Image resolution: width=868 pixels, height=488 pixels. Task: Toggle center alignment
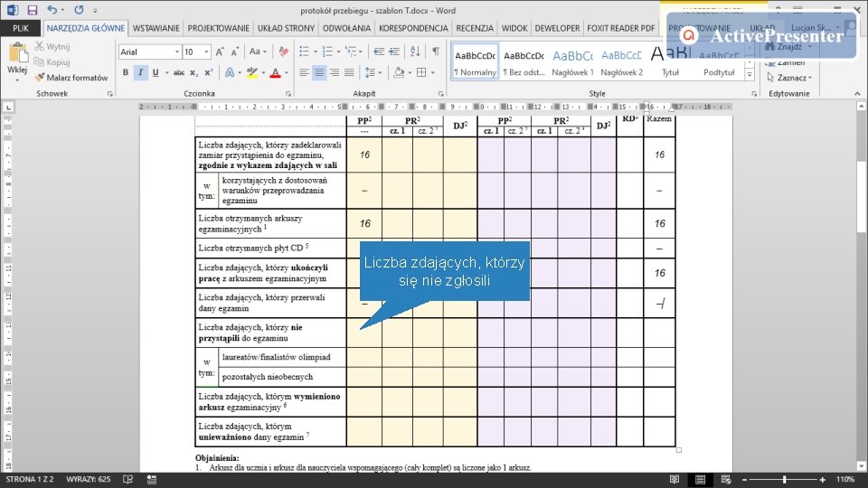pos(319,72)
